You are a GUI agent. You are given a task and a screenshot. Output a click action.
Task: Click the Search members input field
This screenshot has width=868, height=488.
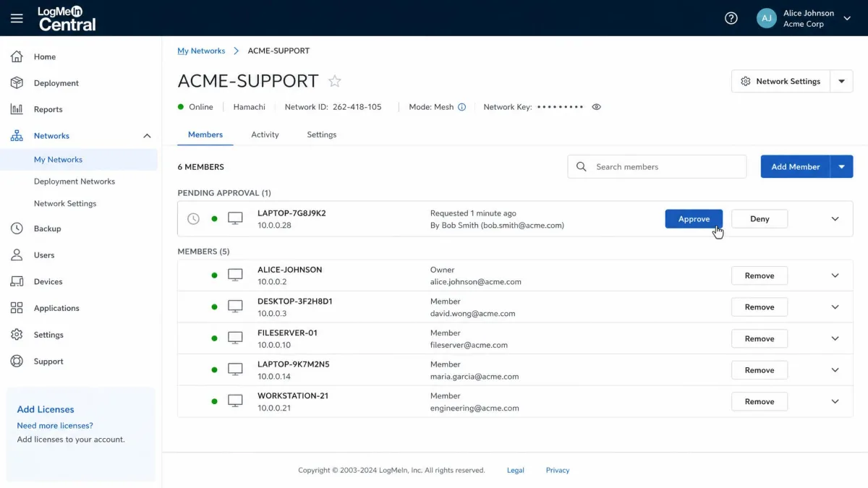657,166
